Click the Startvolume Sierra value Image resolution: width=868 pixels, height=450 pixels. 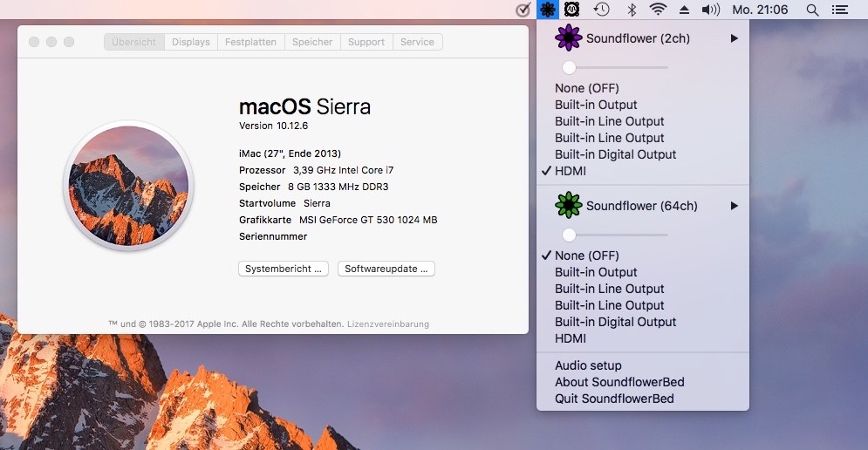317,203
